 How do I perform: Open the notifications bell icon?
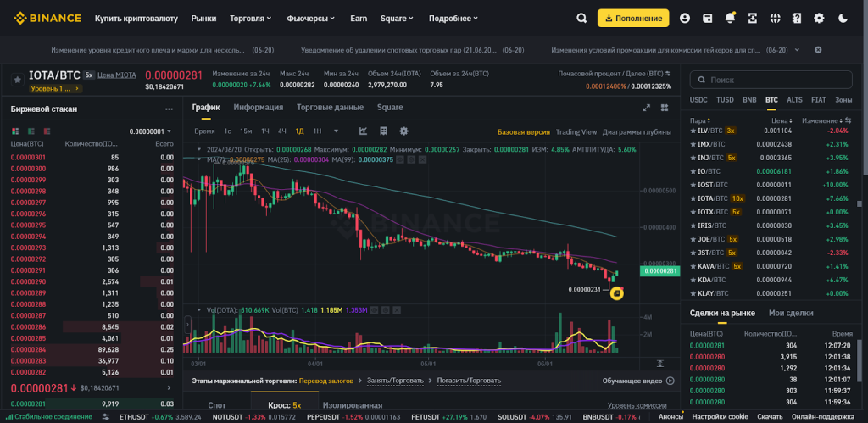730,18
